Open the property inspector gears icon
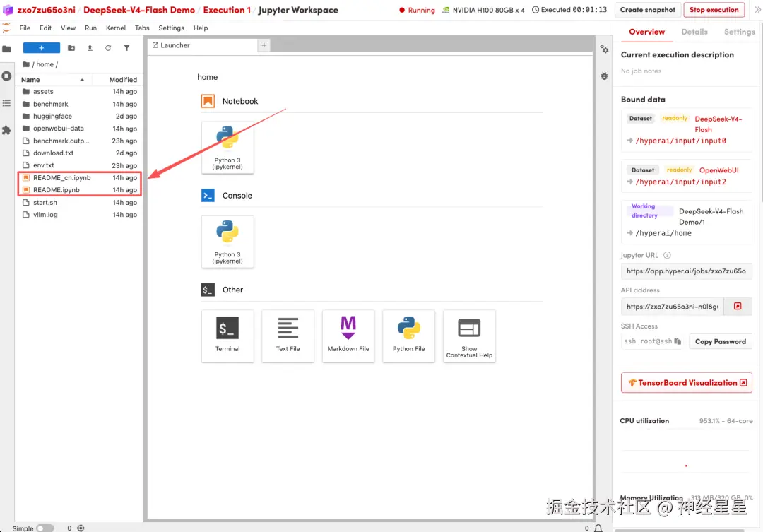The width and height of the screenshot is (763, 532). click(x=604, y=49)
